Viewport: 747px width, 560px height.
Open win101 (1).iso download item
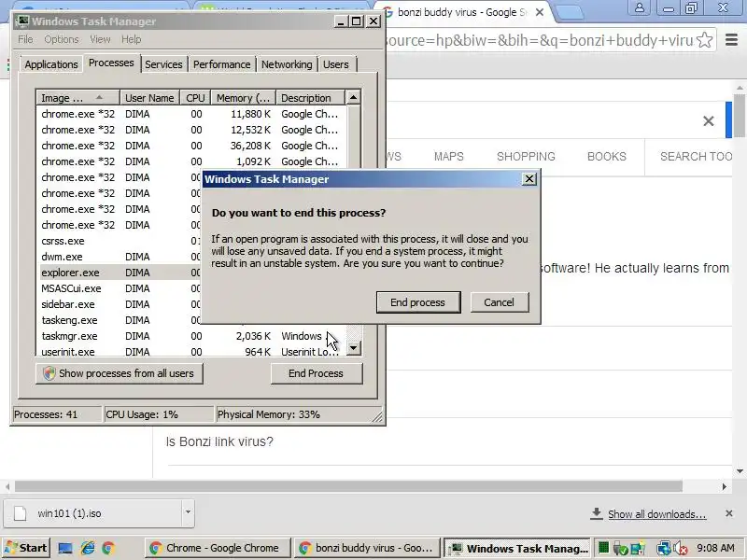click(92, 513)
